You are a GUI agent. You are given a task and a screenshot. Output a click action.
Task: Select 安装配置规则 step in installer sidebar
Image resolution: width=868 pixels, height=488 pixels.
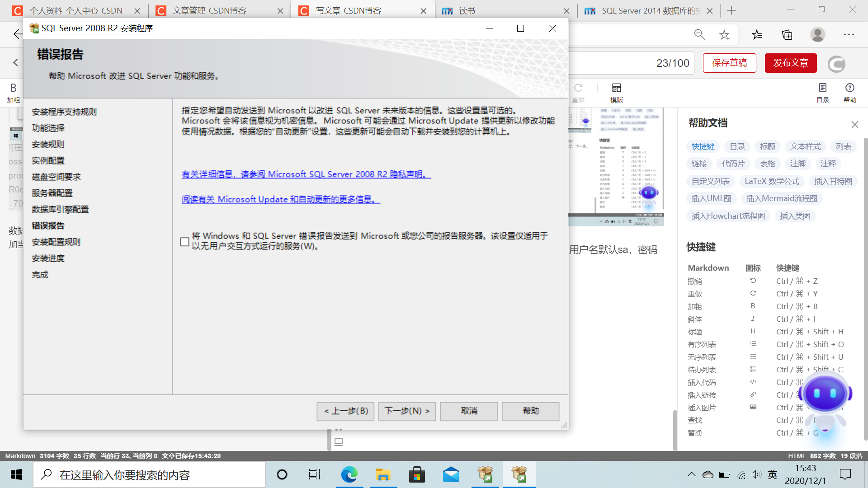click(56, 242)
